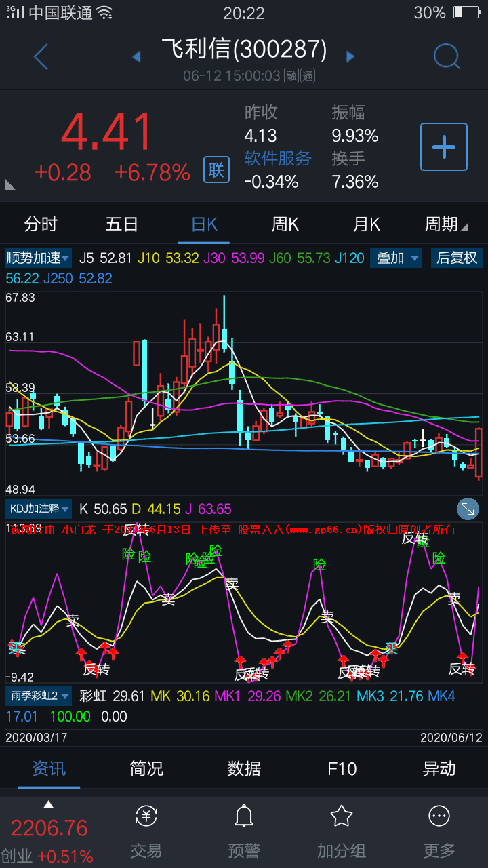Screen dimensions: 488x868
Task: Switch to 分时 intraday tab
Action: 41,224
